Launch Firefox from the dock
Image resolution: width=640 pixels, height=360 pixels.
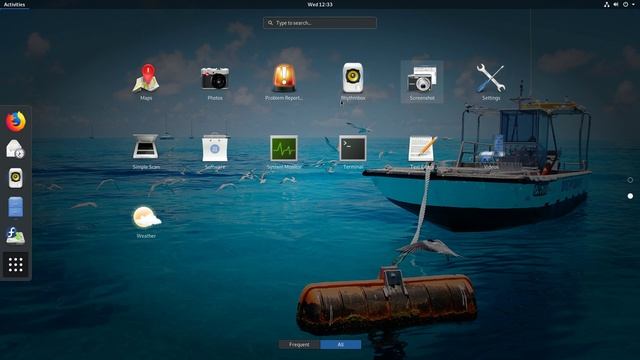pyautogui.click(x=16, y=121)
